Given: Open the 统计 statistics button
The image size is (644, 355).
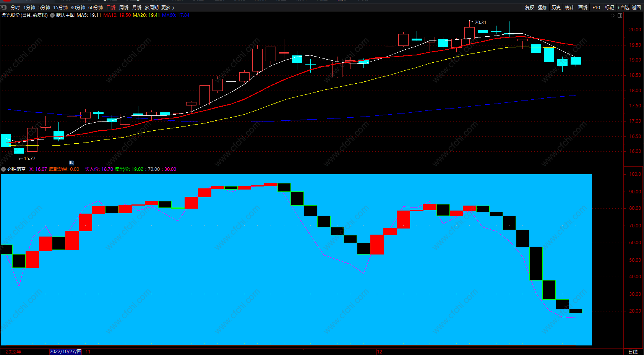Looking at the screenshot, I should (x=569, y=8).
